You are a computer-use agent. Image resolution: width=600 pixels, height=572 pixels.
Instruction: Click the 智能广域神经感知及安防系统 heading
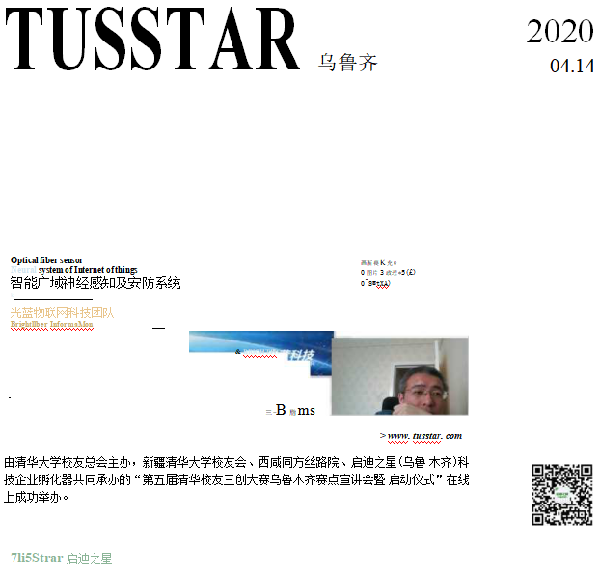coord(95,283)
